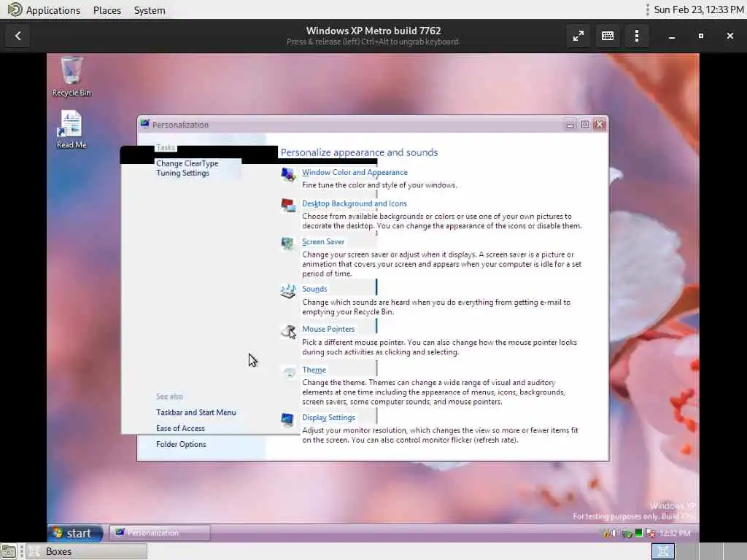This screenshot has width=747, height=560.
Task: Select the Screen Saver icon
Action: [x=287, y=244]
